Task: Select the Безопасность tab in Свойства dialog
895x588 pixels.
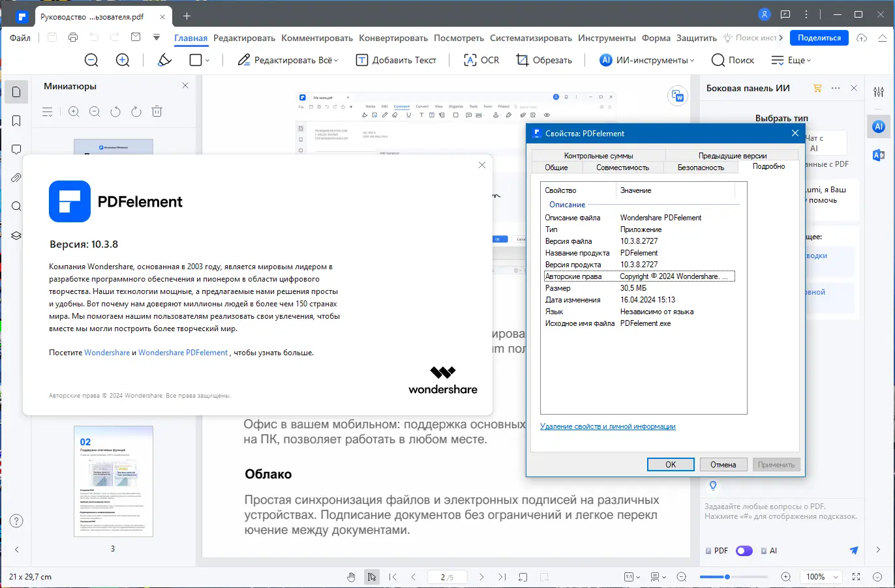Action: (701, 168)
